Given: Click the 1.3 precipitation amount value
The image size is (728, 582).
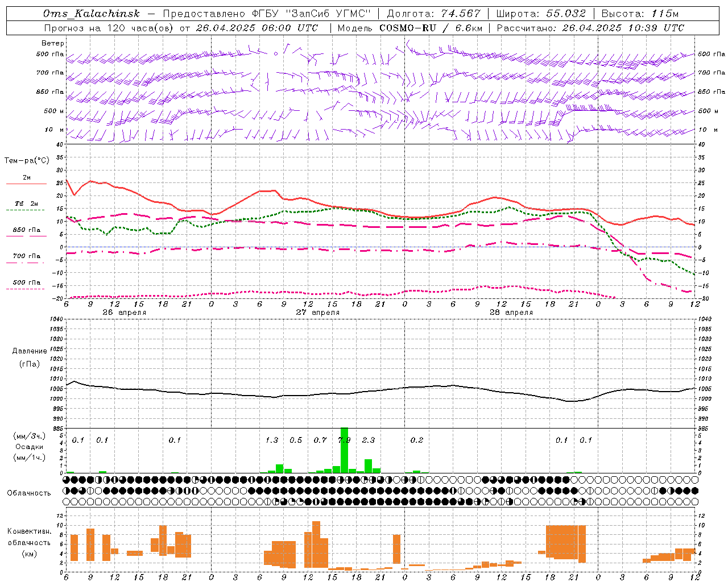Looking at the screenshot, I should 272,440.
